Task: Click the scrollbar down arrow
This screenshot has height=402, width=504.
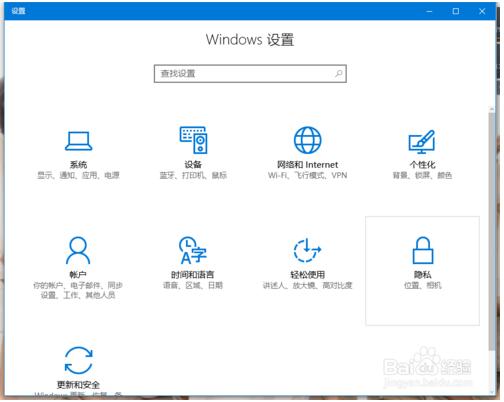Action: coord(492,391)
